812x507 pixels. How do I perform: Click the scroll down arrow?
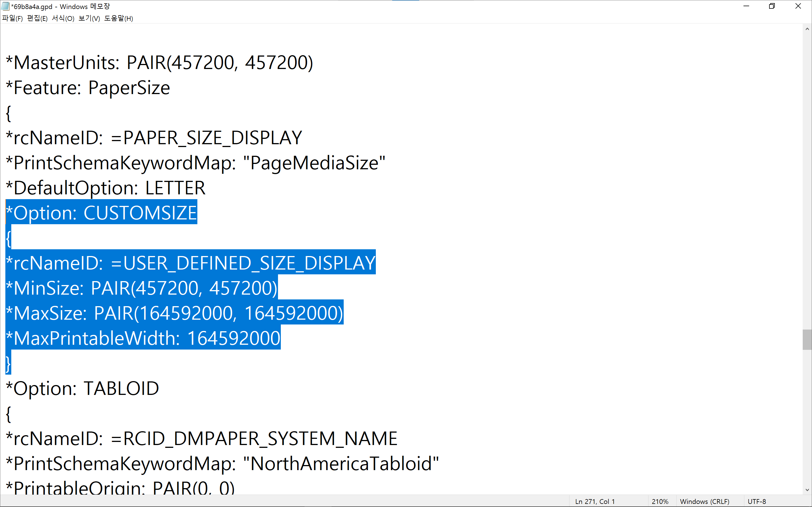[807, 490]
